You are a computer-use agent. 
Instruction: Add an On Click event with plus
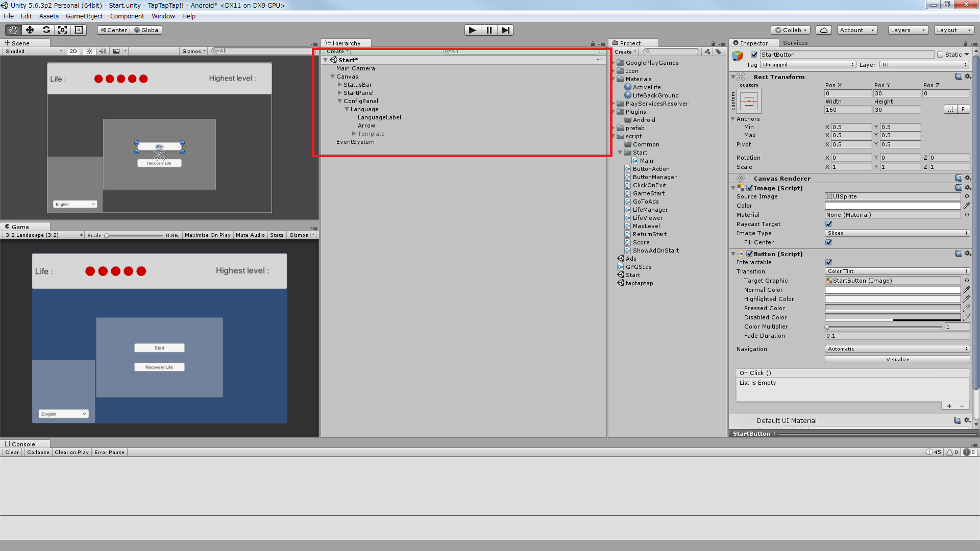click(949, 406)
